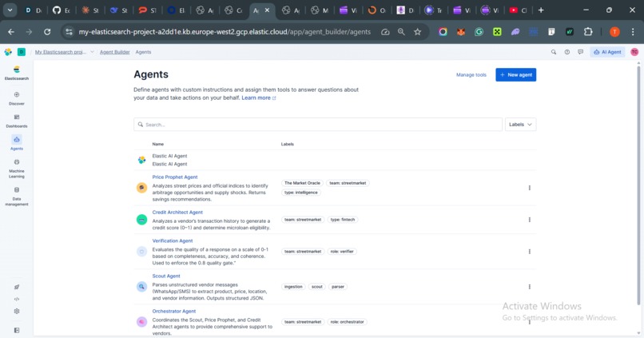This screenshot has height=338, width=644.
Task: Open Price Prophet Agent link
Action: [175, 177]
